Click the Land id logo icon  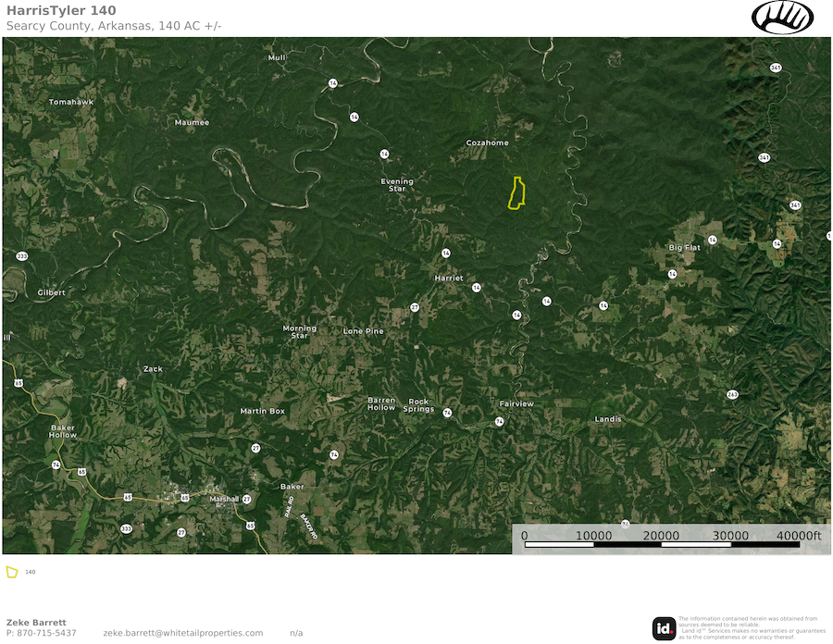664,627
